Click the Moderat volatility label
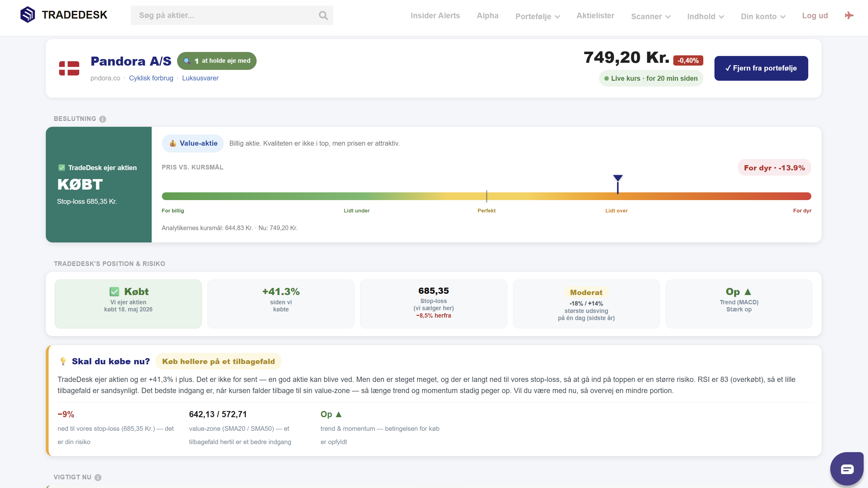 (586, 293)
